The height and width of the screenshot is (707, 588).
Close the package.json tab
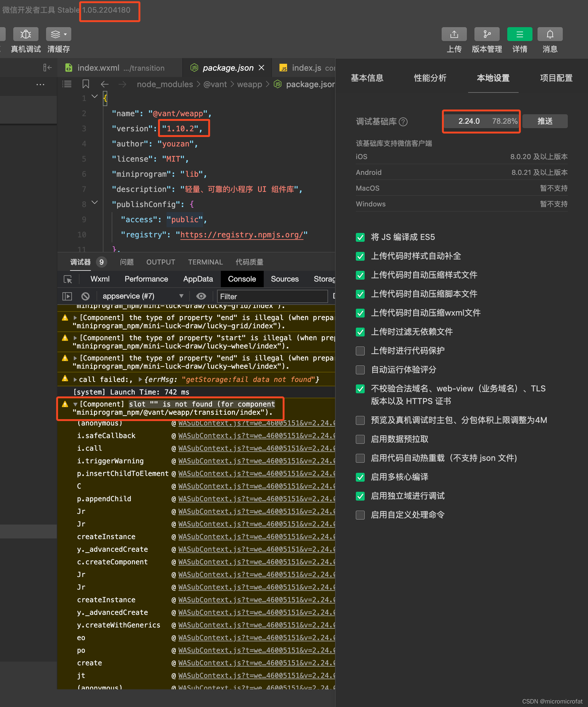click(262, 68)
